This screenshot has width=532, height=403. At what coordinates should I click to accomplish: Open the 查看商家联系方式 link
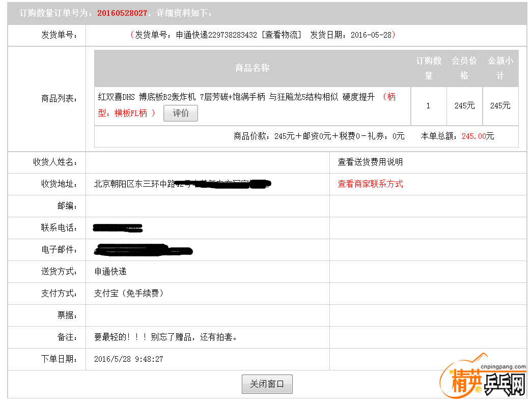(370, 184)
